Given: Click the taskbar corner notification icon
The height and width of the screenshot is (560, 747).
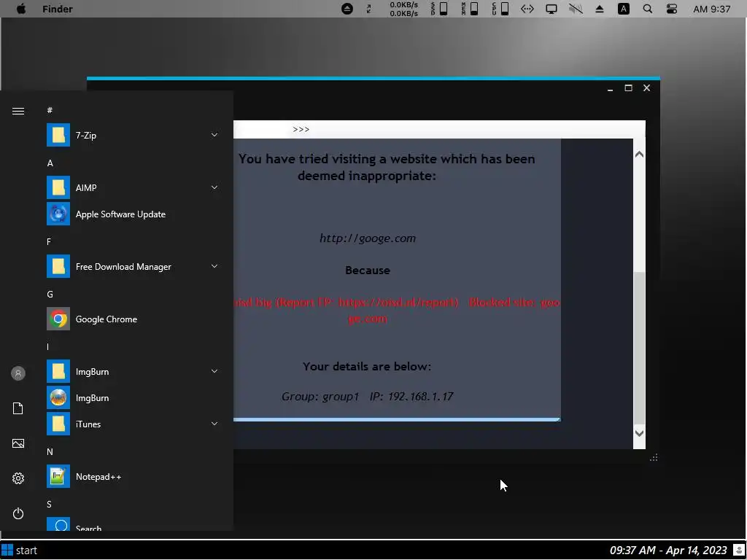Looking at the screenshot, I should pyautogui.click(x=739, y=551).
